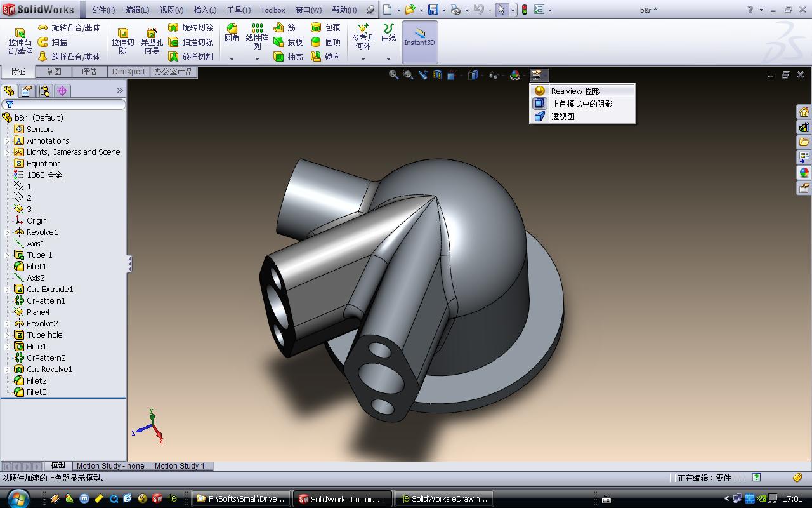Viewport: 812px width, 508px height.
Task: Open PropertyManager tab icon
Action: (27, 91)
